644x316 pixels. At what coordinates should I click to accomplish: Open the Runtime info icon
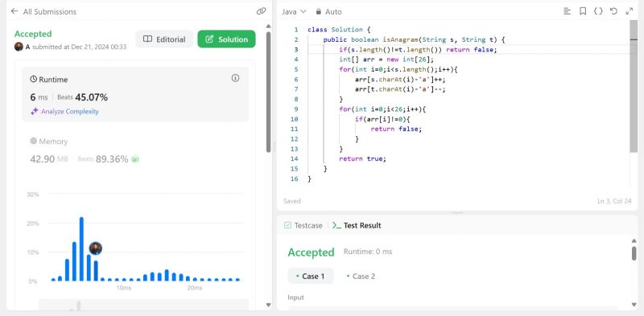[235, 78]
